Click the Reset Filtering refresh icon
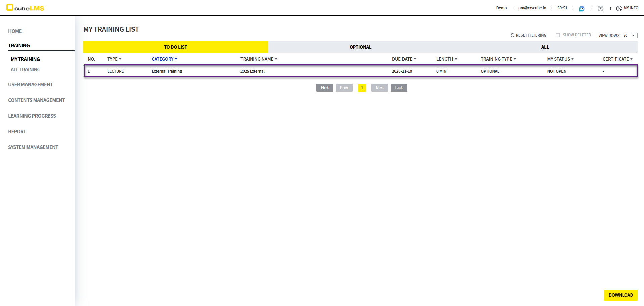This screenshot has width=644, height=306. [512, 35]
